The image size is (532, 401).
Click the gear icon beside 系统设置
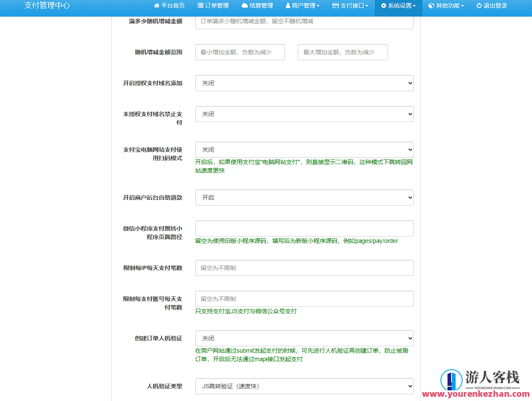coord(384,6)
